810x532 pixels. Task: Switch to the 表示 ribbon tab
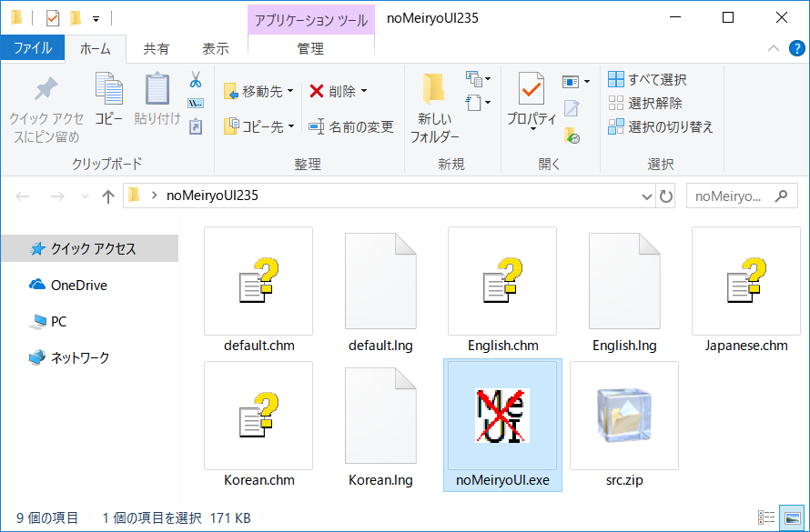215,48
